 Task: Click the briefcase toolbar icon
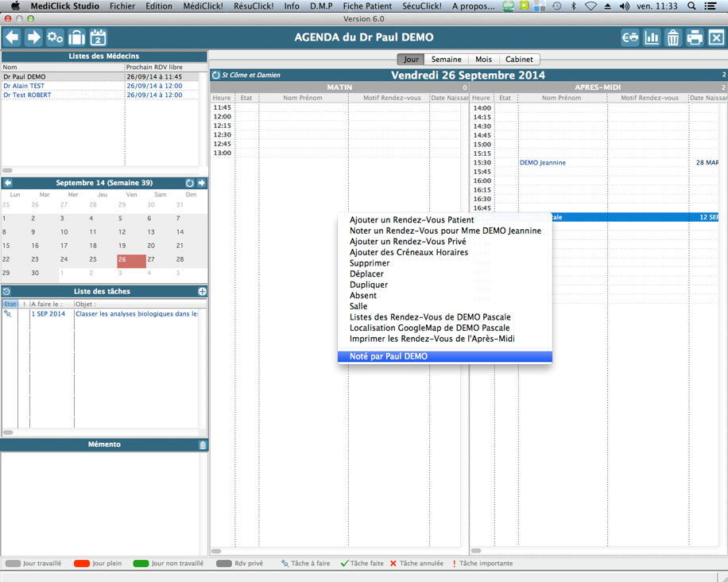coord(76,37)
